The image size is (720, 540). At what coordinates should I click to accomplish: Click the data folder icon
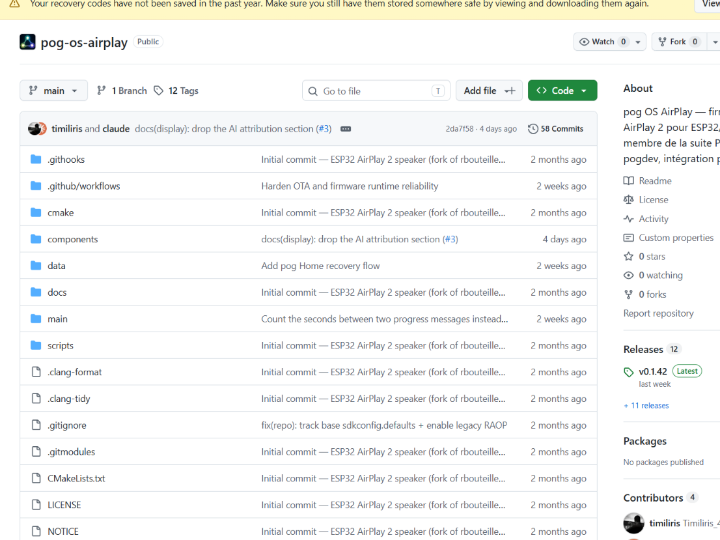coord(36,265)
